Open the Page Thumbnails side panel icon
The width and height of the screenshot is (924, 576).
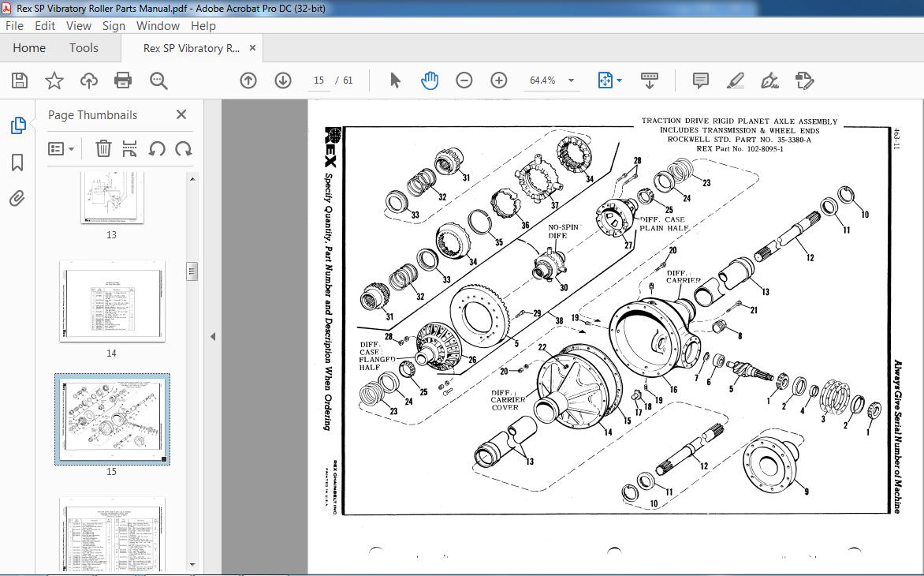click(17, 125)
